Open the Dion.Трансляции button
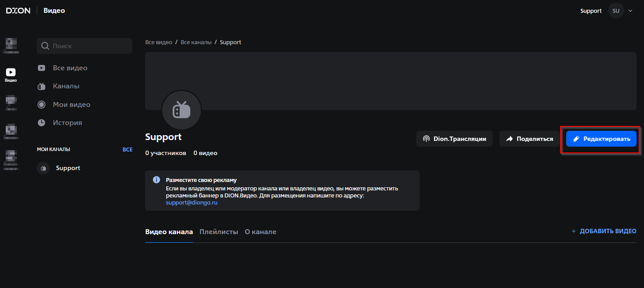 click(454, 139)
